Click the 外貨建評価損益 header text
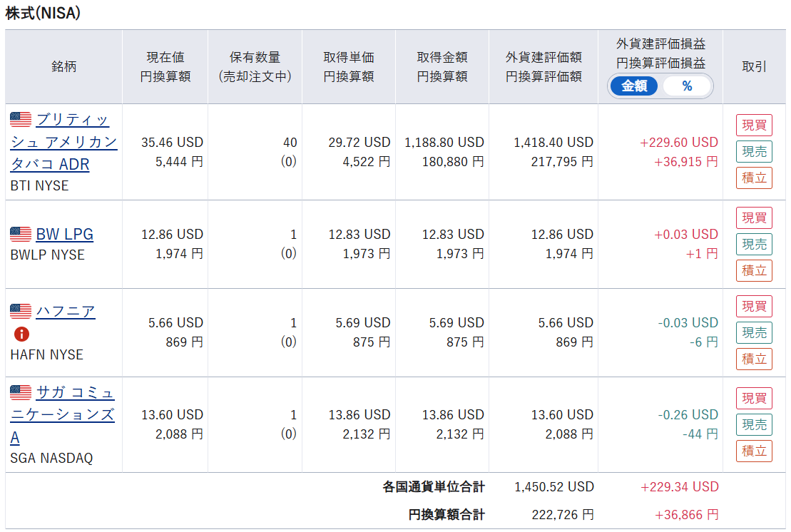The width and height of the screenshot is (791, 532). [660, 44]
